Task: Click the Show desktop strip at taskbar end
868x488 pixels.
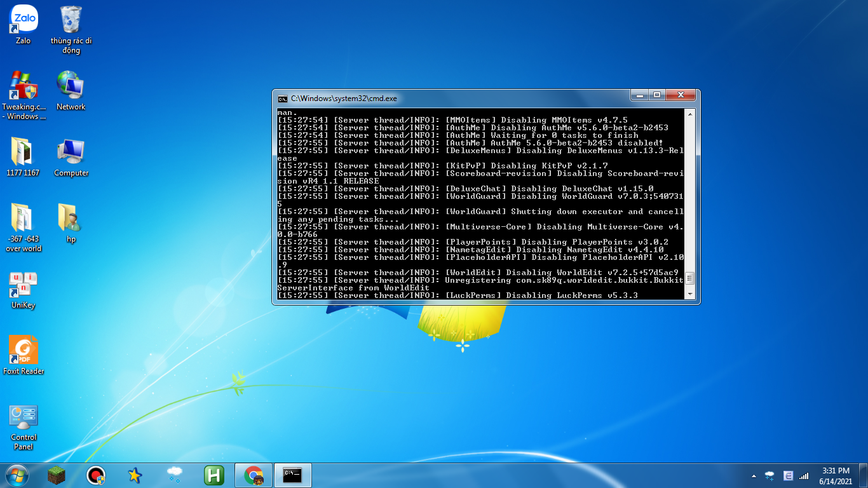Action: (864, 475)
